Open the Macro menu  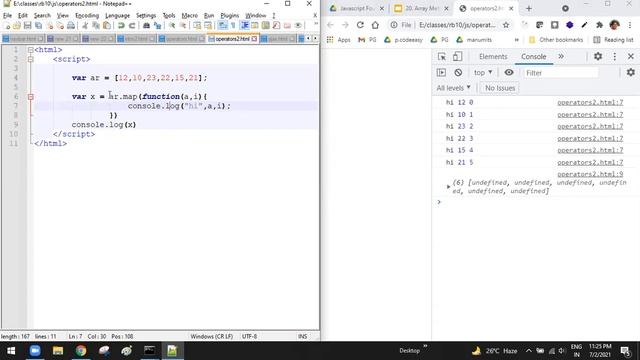click(189, 16)
